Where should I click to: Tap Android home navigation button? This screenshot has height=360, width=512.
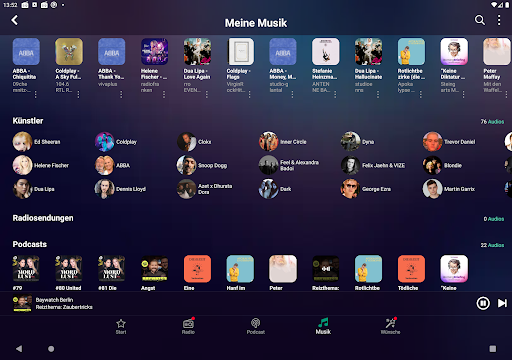click(x=51, y=349)
